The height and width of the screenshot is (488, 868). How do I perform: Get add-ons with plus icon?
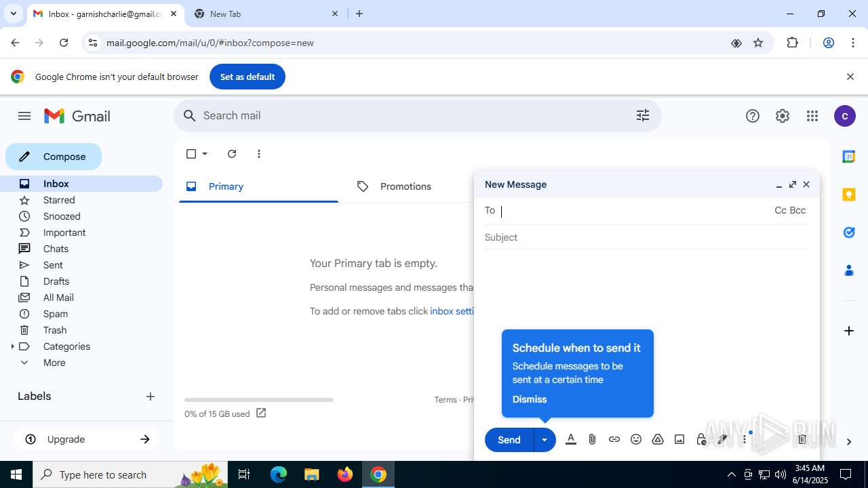[x=848, y=331]
